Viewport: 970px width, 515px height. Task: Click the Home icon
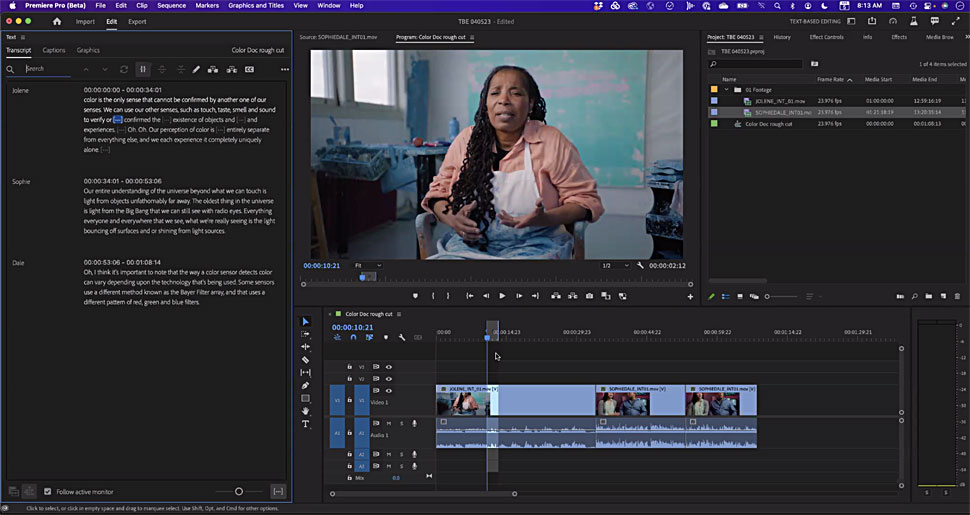point(57,22)
